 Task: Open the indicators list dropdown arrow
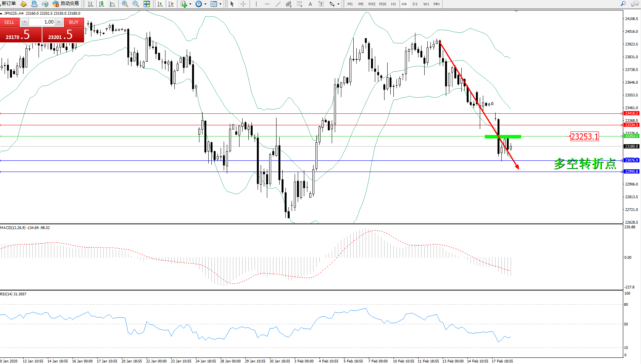click(190, 4)
